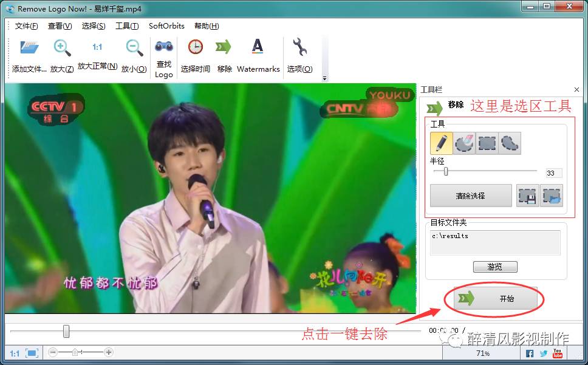
Task: Click the 移除 green arrow toolbar icon
Action: 223,47
